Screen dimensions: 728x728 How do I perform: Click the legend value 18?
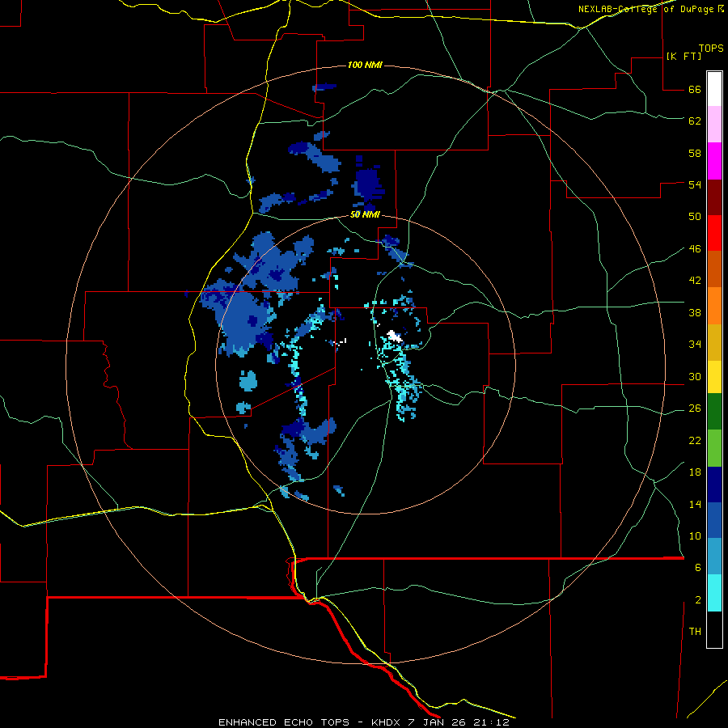pos(695,472)
